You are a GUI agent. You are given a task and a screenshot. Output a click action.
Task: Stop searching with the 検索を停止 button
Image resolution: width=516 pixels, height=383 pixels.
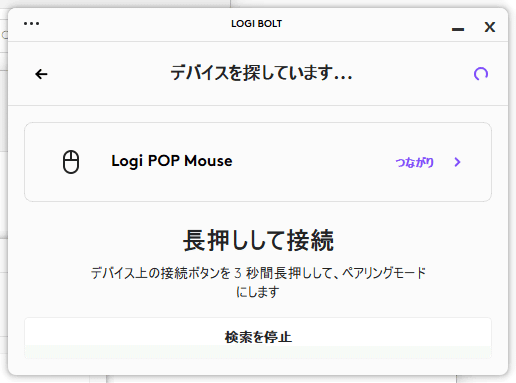258,338
